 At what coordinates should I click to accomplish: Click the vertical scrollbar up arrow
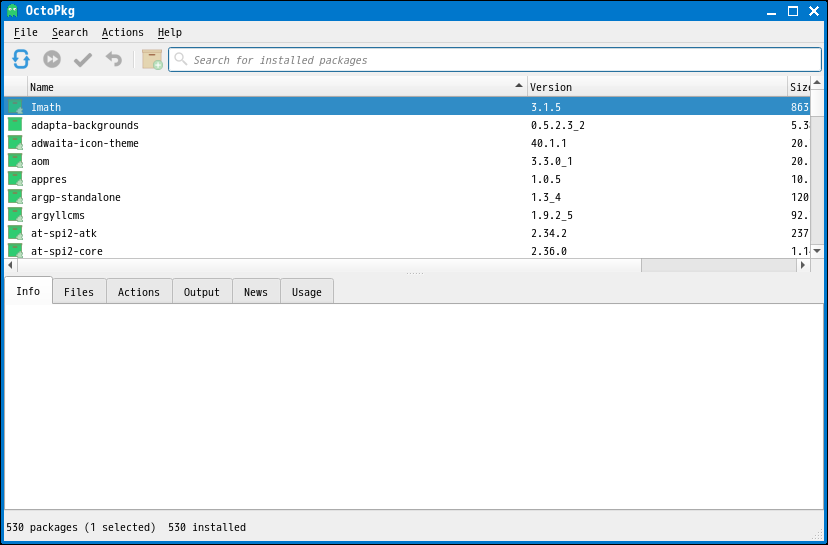[816, 82]
